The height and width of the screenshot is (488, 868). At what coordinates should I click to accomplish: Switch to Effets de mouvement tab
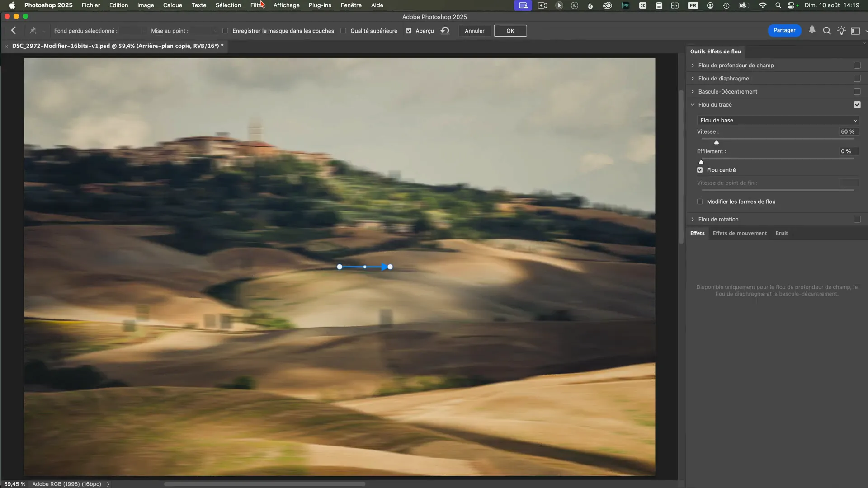[x=740, y=233]
